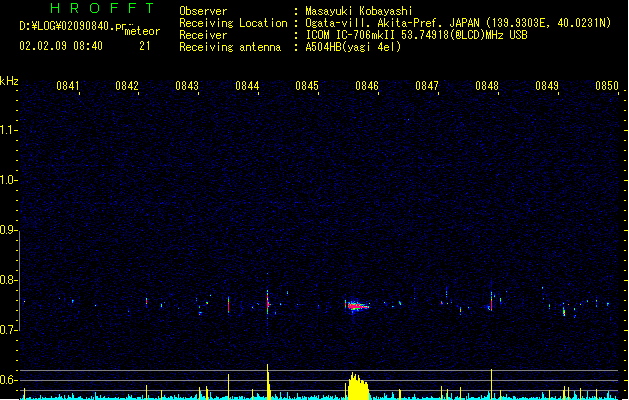Click the Receiving Location label
629x400 pixels.
click(x=233, y=23)
